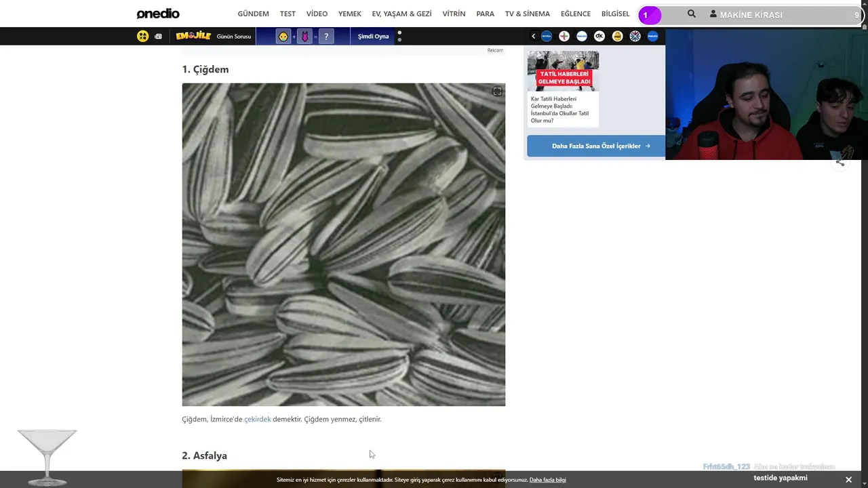Click the question mark tile
Screen dimensions: 868x488
point(327,37)
